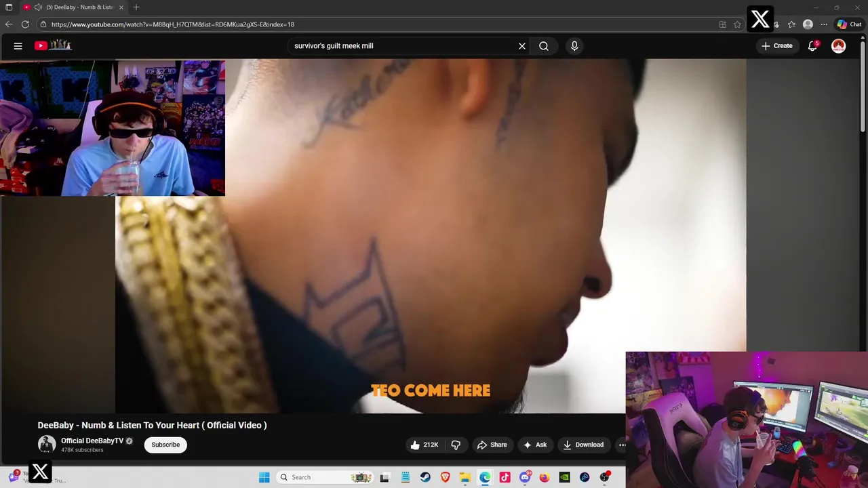Select the DeeBaby tab
Image resolution: width=868 pixels, height=488 pixels.
pos(75,7)
